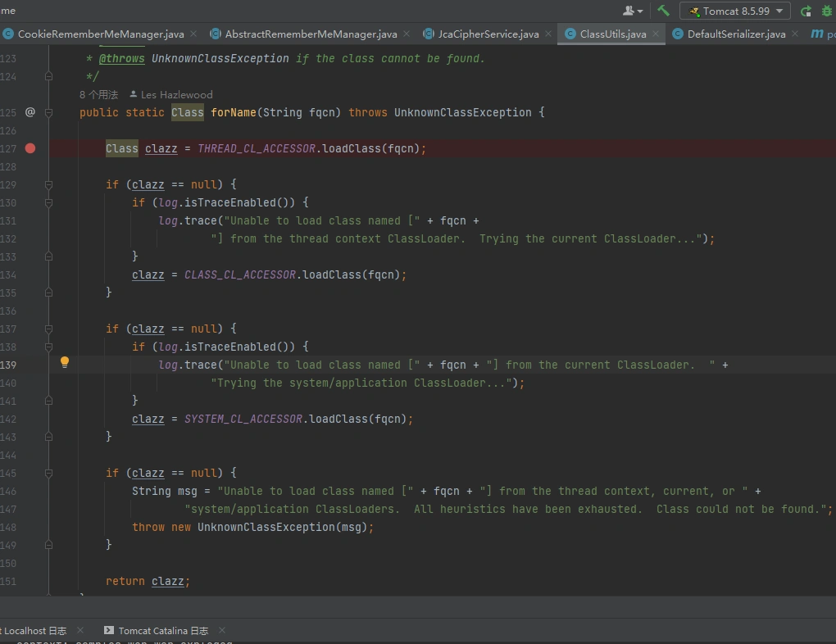Start debugging with the bug icon
Screen dimensions: 836x644
[x=826, y=11]
